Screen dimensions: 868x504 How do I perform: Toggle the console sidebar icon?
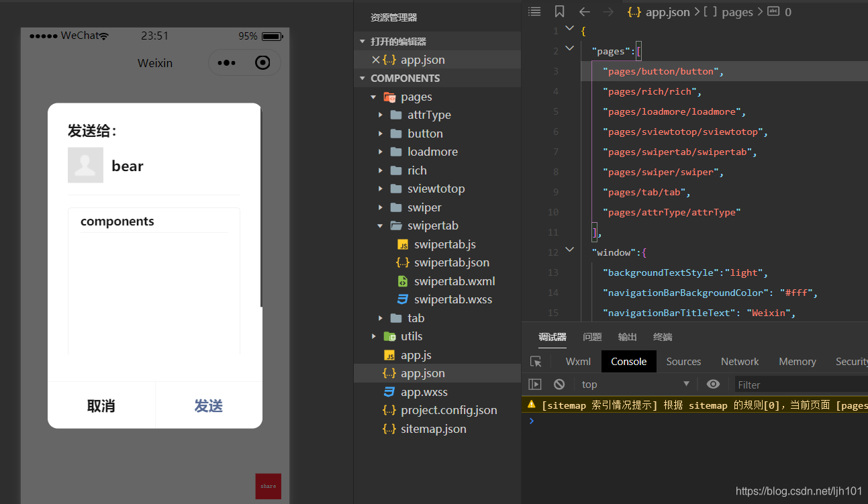[535, 384]
